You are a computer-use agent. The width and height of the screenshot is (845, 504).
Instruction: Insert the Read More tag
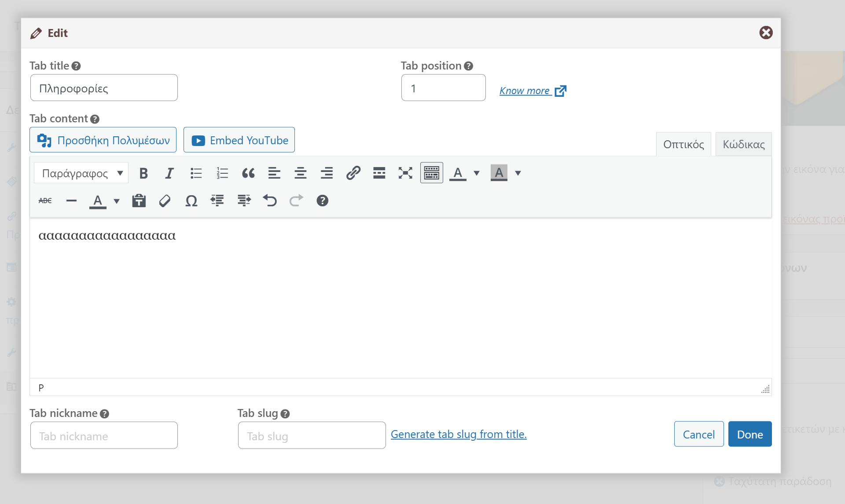point(379,173)
